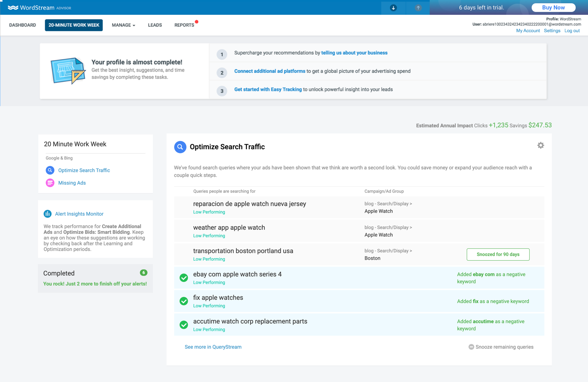Open My Account link
588x382 pixels.
(528, 31)
